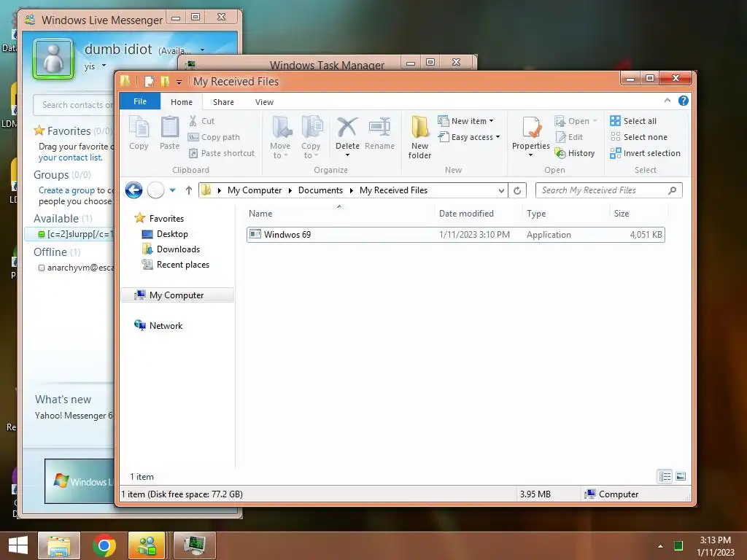Click the Up one level arrow
The width and height of the screenshot is (747, 560).
pyautogui.click(x=189, y=190)
